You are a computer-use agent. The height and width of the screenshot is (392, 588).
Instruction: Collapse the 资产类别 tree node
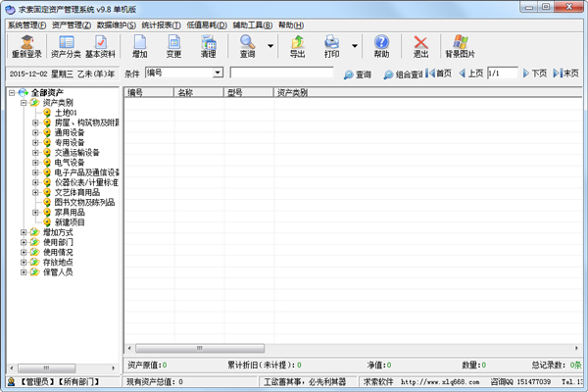(x=24, y=102)
